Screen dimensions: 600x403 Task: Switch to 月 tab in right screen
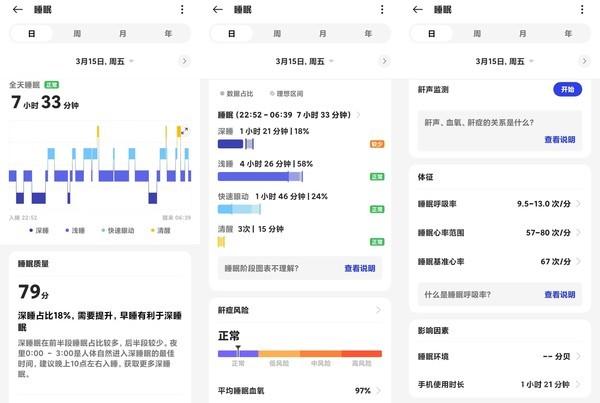click(x=523, y=34)
